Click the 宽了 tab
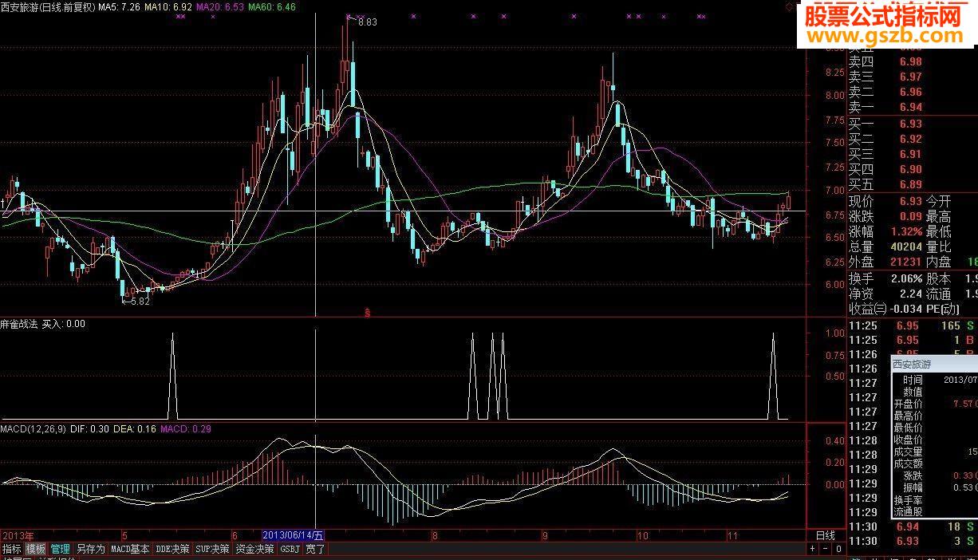The image size is (978, 560). 315,549
